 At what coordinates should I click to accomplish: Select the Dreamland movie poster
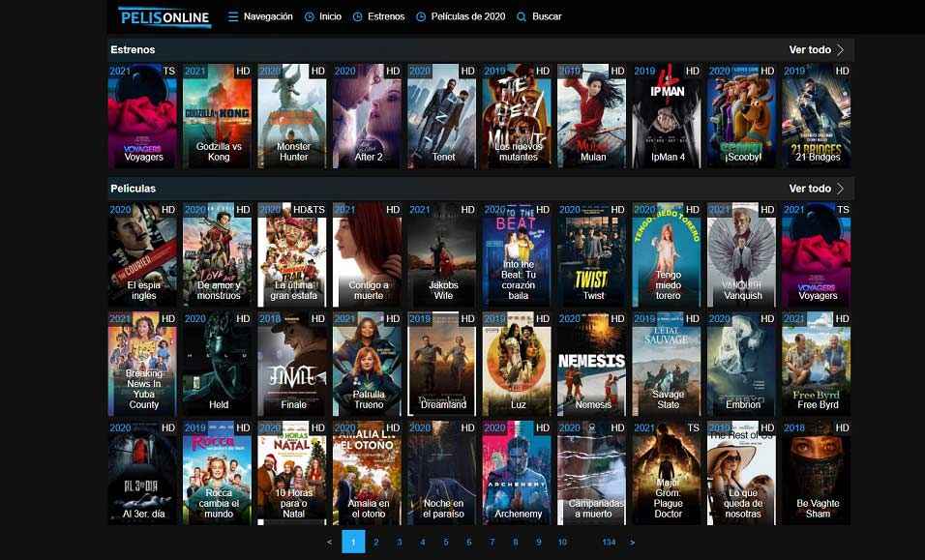point(442,364)
